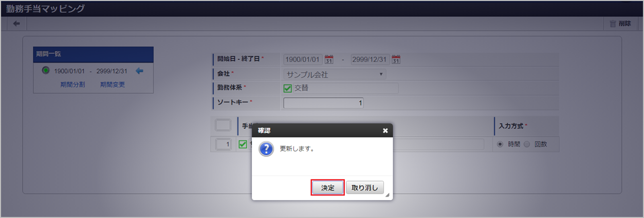Viewport: 644px width, 218px height.
Task: Open the 会社 dropdown サンプル会社
Action: [x=335, y=74]
